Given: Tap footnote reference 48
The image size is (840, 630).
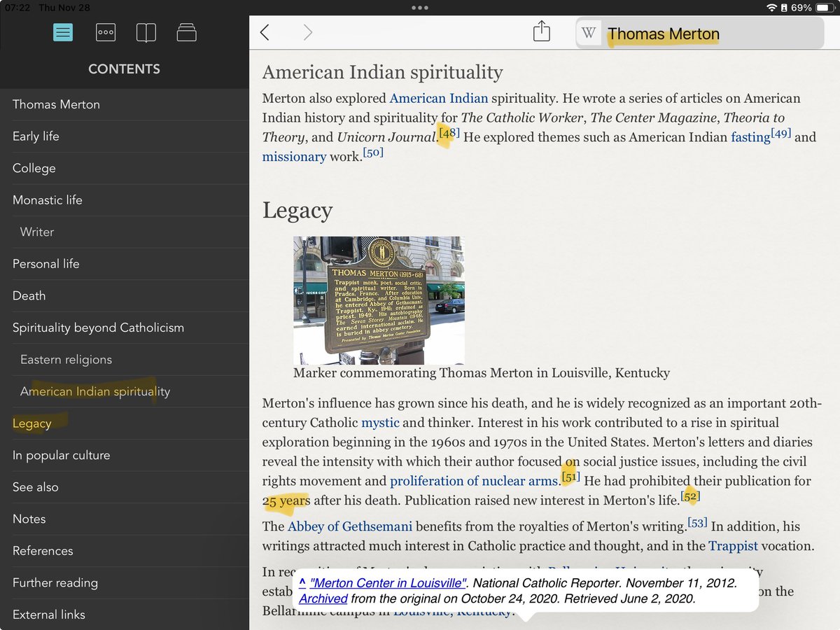Looking at the screenshot, I should coord(449,132).
